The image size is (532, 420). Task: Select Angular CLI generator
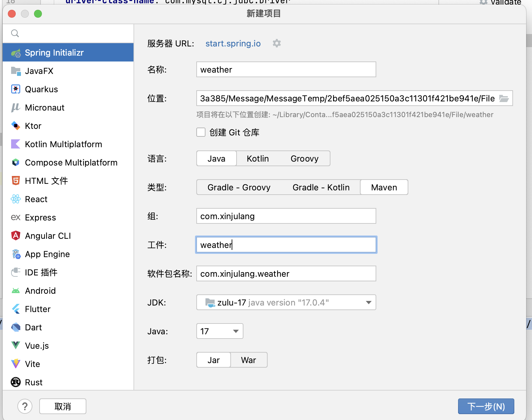tap(68, 236)
